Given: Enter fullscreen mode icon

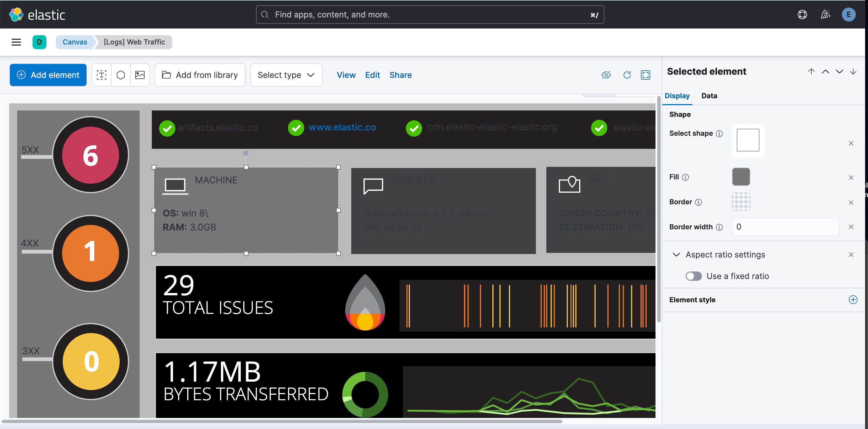Looking at the screenshot, I should coord(645,75).
